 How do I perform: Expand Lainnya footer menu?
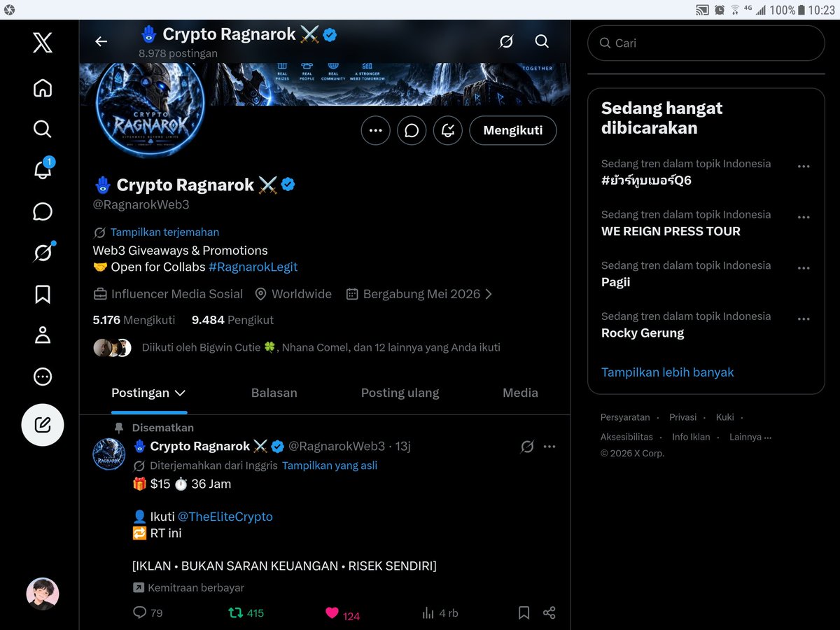coord(750,437)
